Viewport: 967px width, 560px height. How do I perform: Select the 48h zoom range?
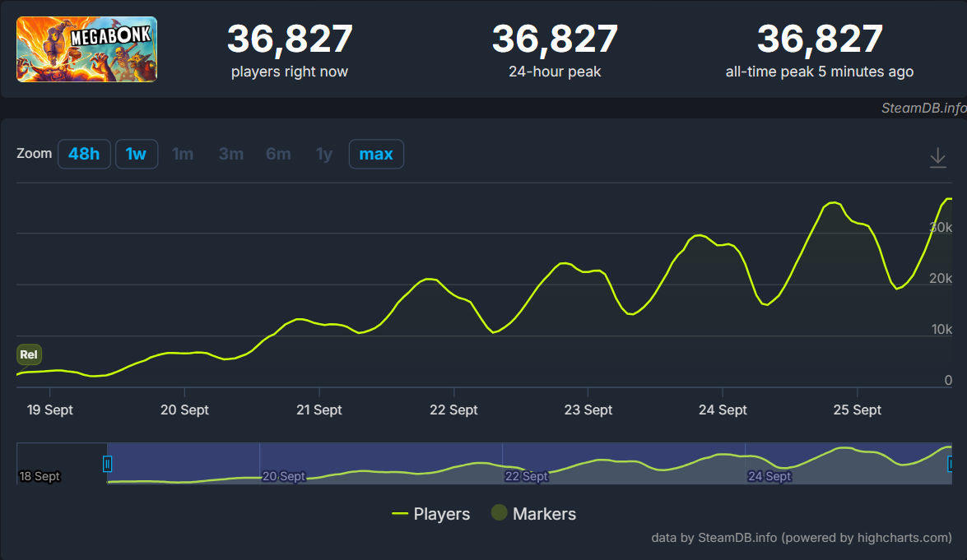pos(84,154)
